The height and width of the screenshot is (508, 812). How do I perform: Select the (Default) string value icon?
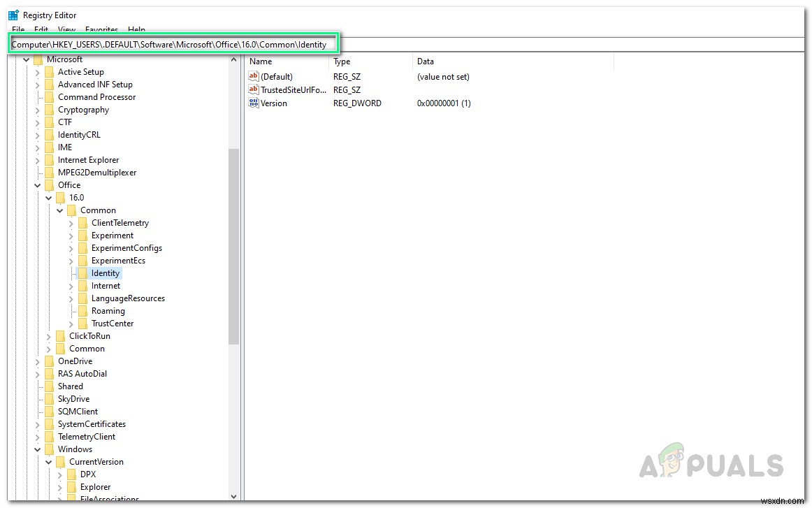[x=253, y=77]
